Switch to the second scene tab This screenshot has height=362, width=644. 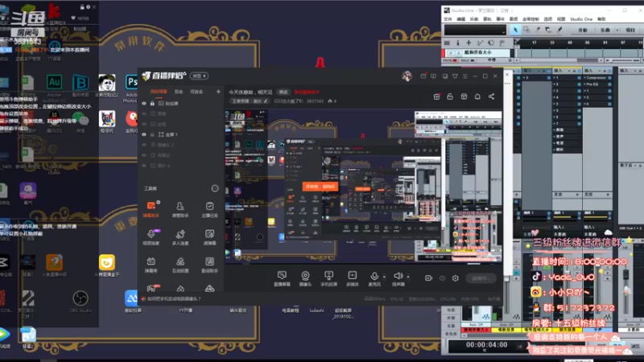179,92
